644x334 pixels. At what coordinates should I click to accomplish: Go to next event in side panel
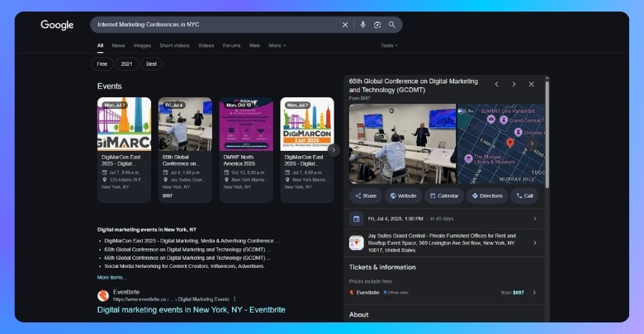pos(514,84)
